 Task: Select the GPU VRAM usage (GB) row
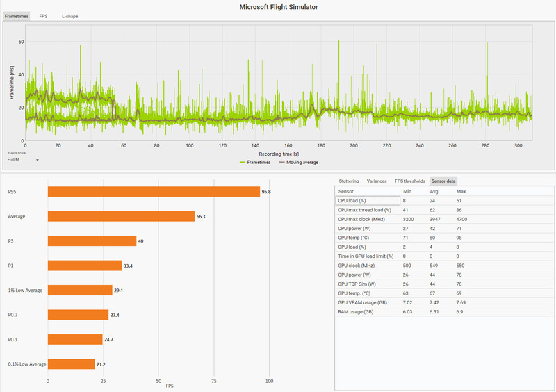tap(444, 302)
